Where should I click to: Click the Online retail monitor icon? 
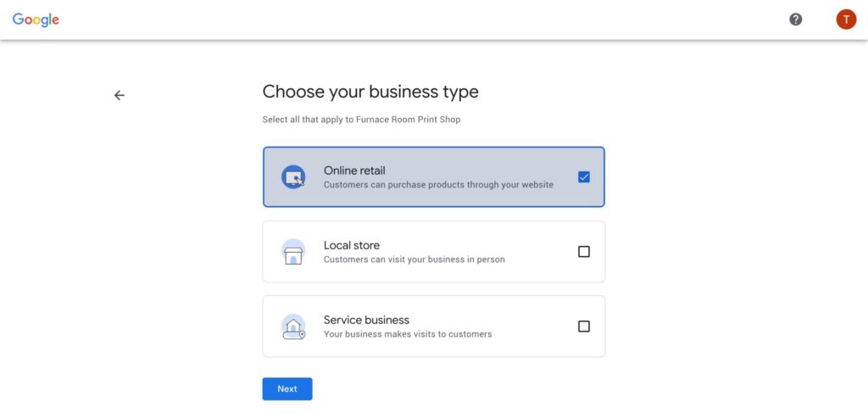pos(293,176)
